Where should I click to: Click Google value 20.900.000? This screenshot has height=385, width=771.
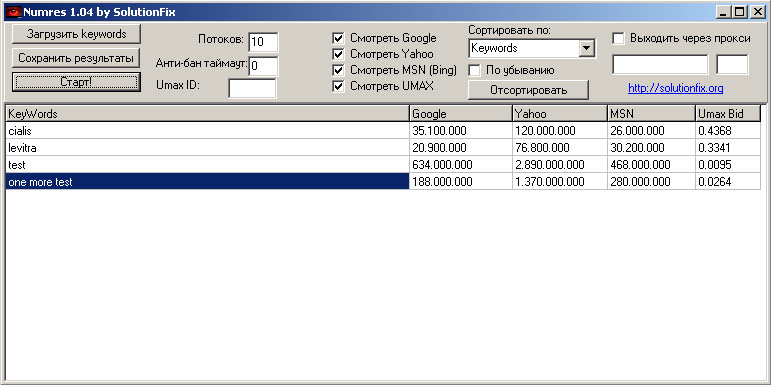click(x=439, y=148)
